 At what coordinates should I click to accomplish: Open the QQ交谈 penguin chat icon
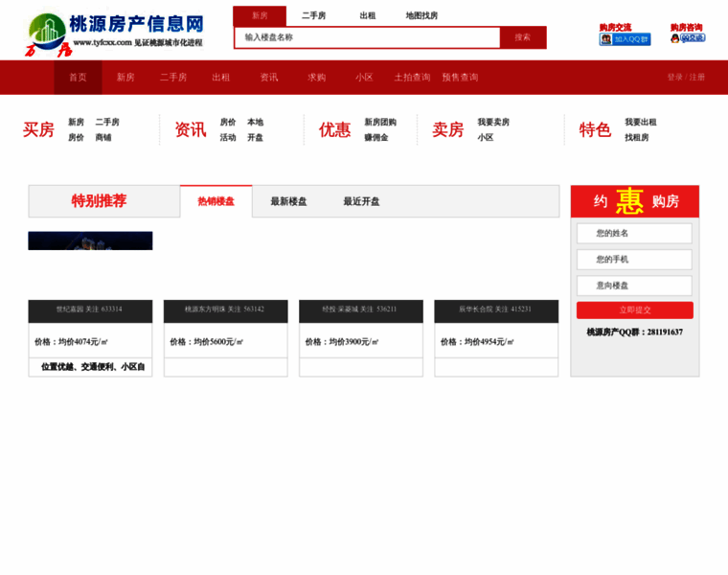click(687, 38)
